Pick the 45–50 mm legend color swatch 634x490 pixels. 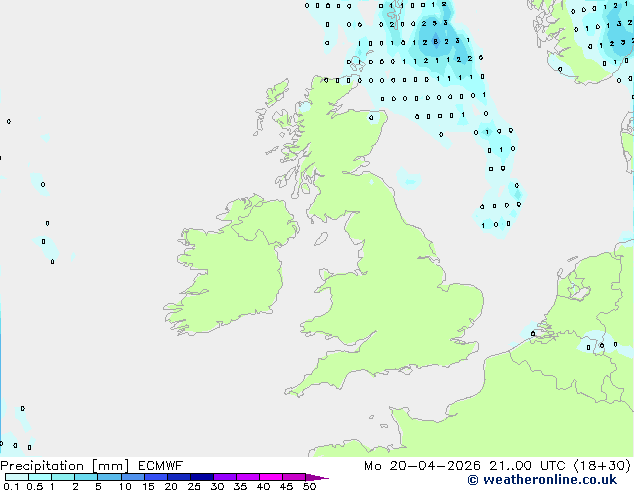[294, 477]
